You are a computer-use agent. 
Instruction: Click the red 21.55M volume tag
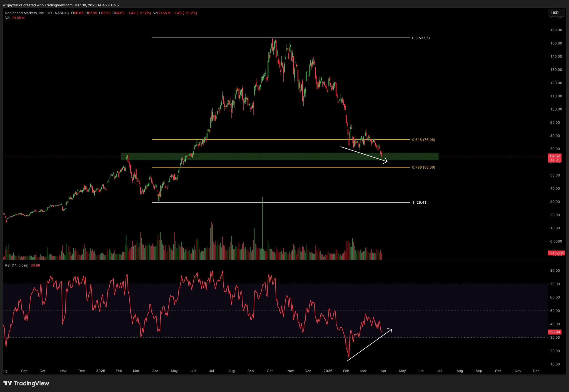click(556, 253)
